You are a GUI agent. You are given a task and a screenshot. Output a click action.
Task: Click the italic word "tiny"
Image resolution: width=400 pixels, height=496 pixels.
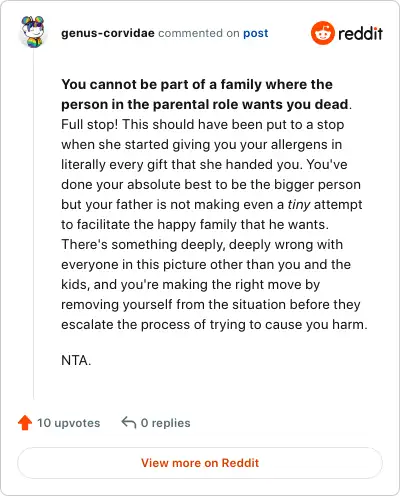point(299,204)
